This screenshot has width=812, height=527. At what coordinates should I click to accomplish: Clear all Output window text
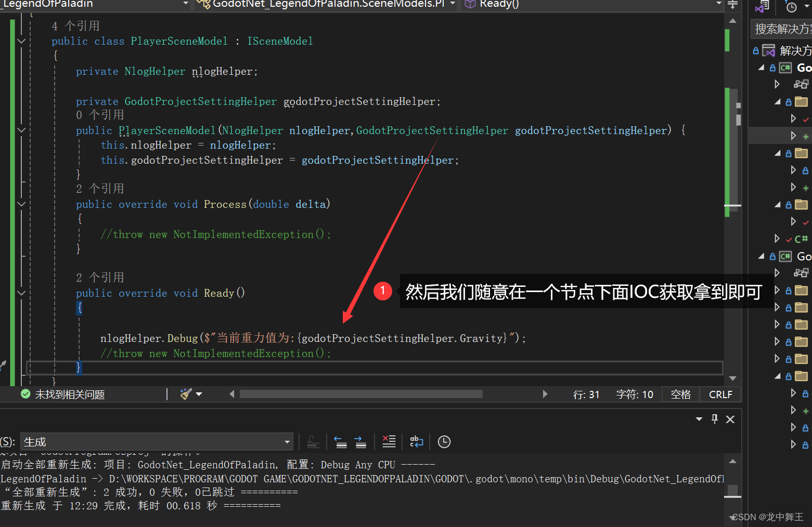[x=389, y=442]
